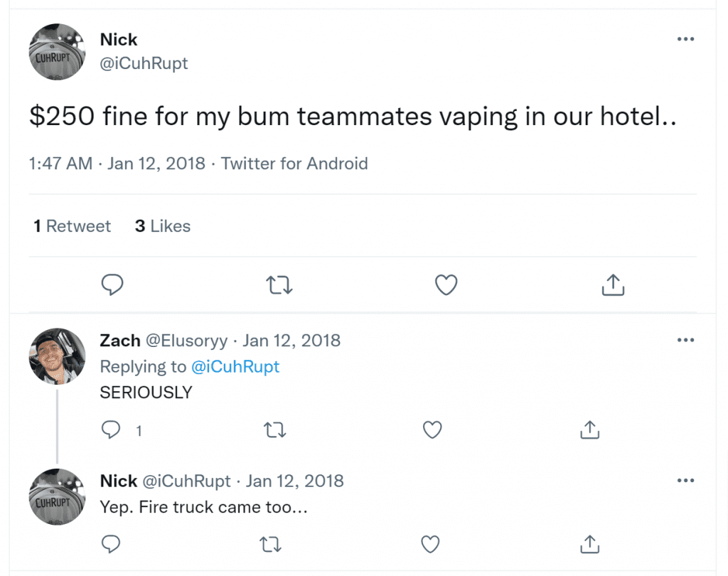The height and width of the screenshot is (576, 728).
Task: Share Zach's reply tweet
Action: [589, 430]
